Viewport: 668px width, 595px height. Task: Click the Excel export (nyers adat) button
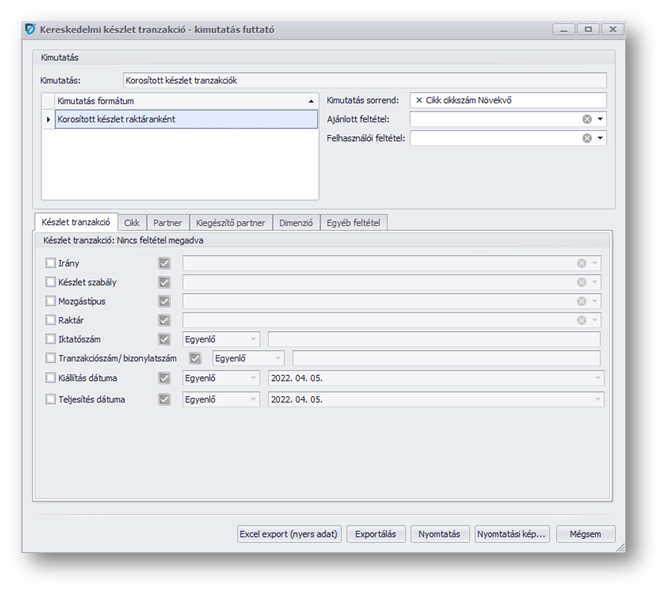(290, 534)
